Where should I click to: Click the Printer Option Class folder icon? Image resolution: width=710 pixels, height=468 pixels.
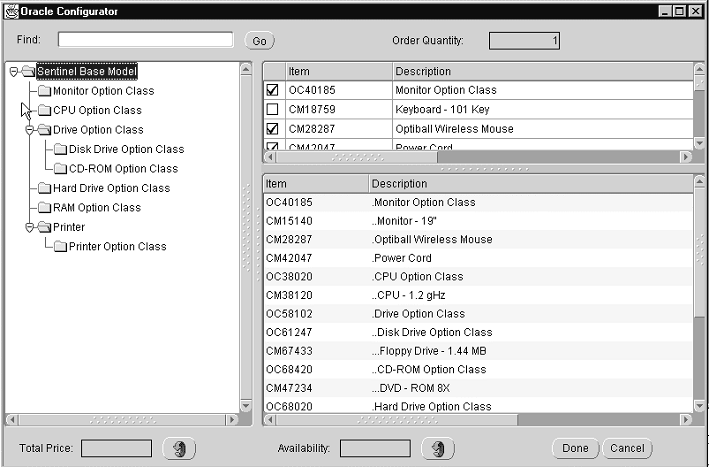coord(60,247)
